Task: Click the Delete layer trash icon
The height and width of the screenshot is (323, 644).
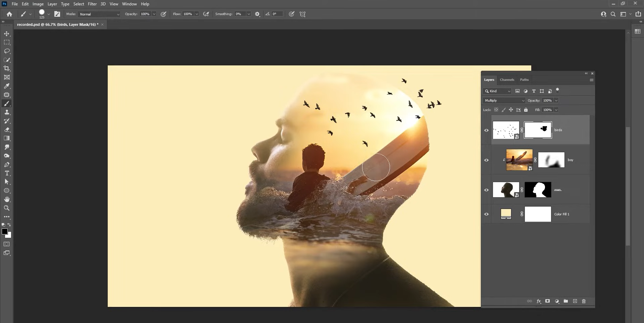Action: (x=584, y=301)
